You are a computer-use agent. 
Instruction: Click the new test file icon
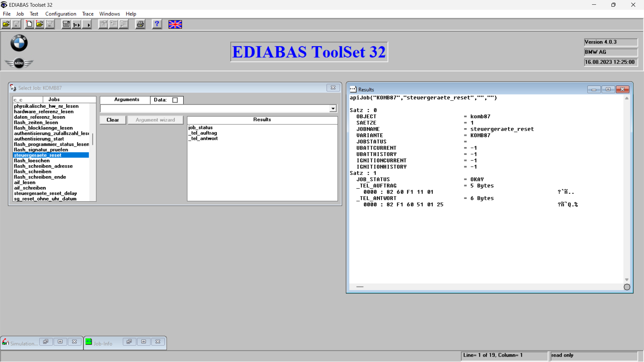30,24
